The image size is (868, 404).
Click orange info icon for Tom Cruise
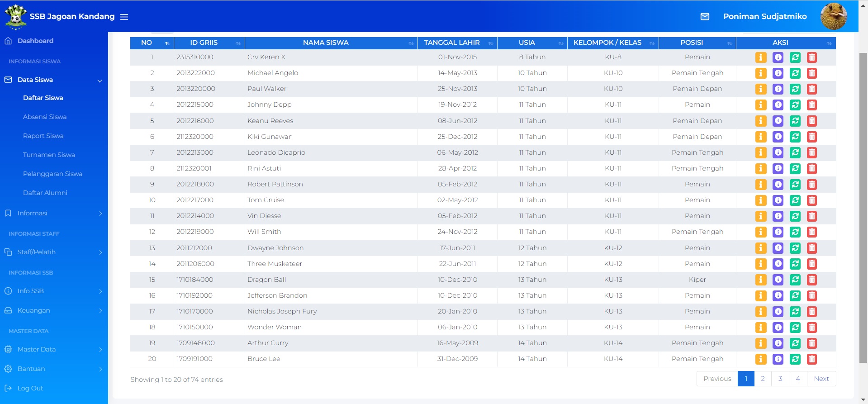pos(761,200)
